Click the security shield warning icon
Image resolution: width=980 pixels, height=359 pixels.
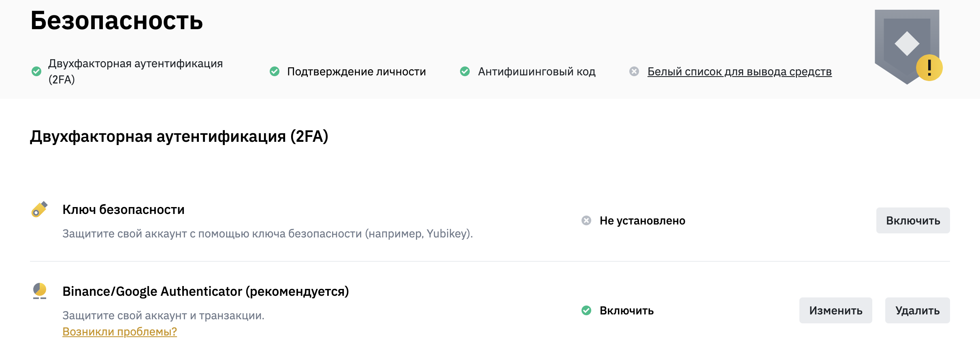coord(908,46)
